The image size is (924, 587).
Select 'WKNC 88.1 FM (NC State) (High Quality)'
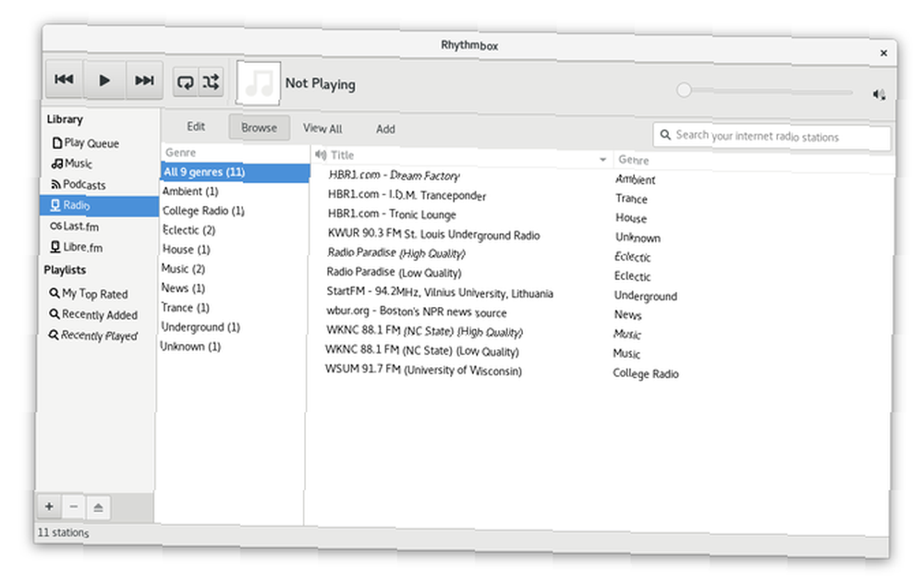(x=424, y=331)
